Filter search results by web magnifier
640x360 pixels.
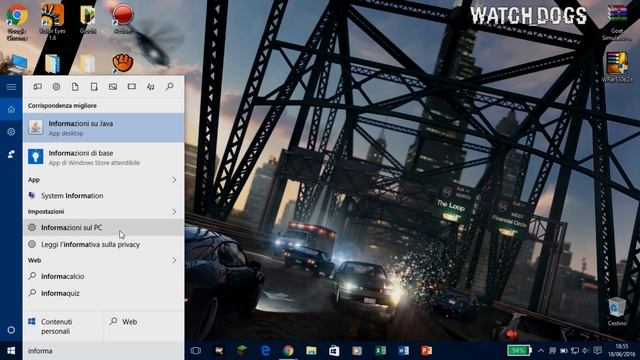[x=169, y=87]
